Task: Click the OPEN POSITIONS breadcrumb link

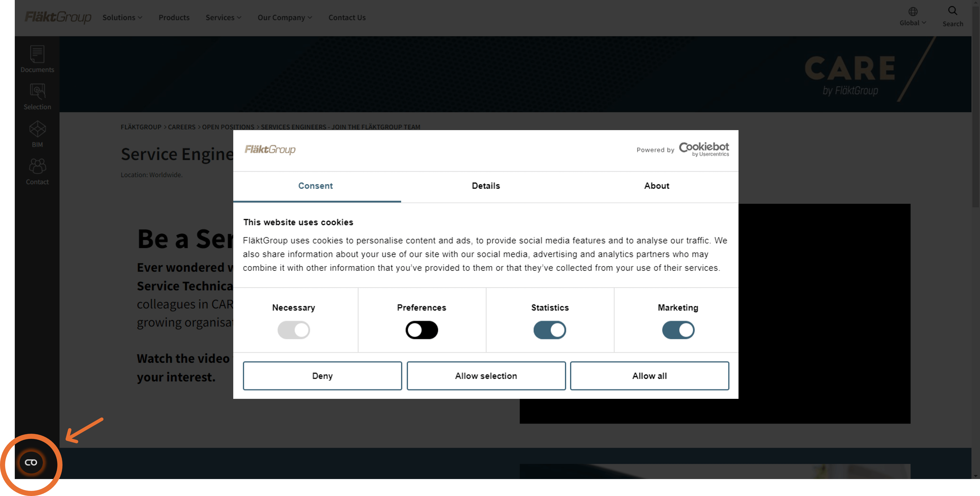Action: [x=228, y=127]
